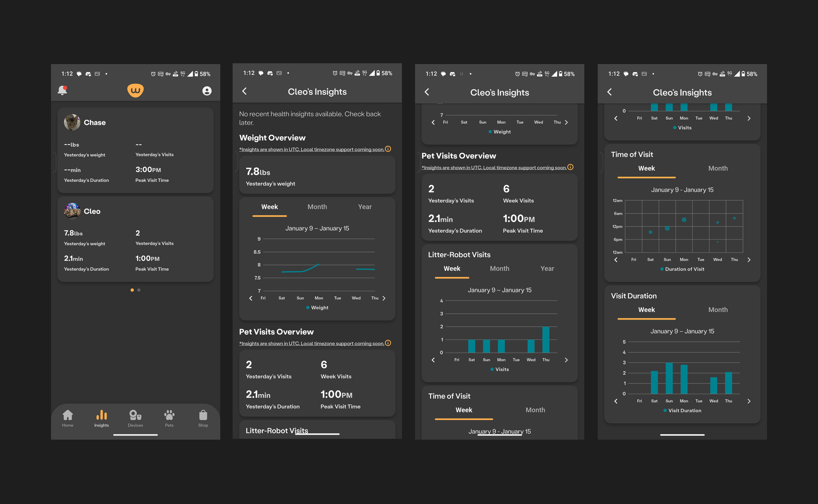Switch Weight chart to Month tab
Image resolution: width=818 pixels, height=504 pixels.
317,207
